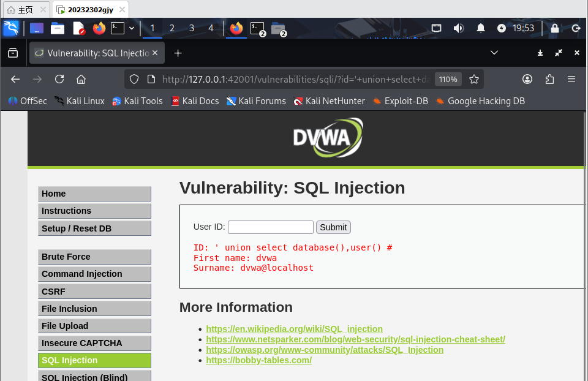The height and width of the screenshot is (381, 588).
Task: Switch to workspace 2
Action: click(x=171, y=28)
